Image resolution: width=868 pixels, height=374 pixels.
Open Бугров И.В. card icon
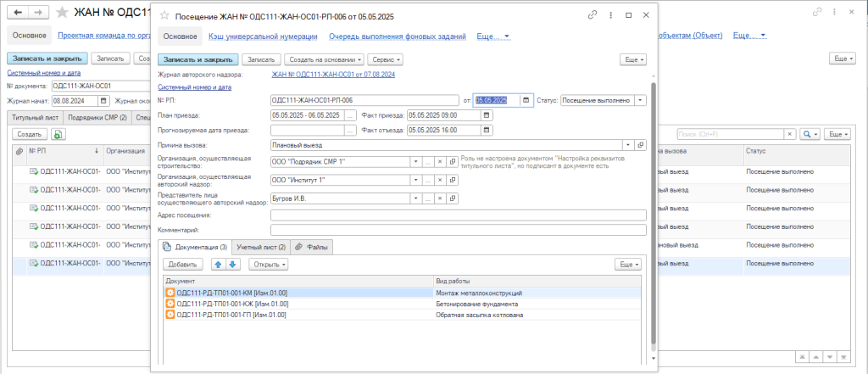tap(453, 198)
